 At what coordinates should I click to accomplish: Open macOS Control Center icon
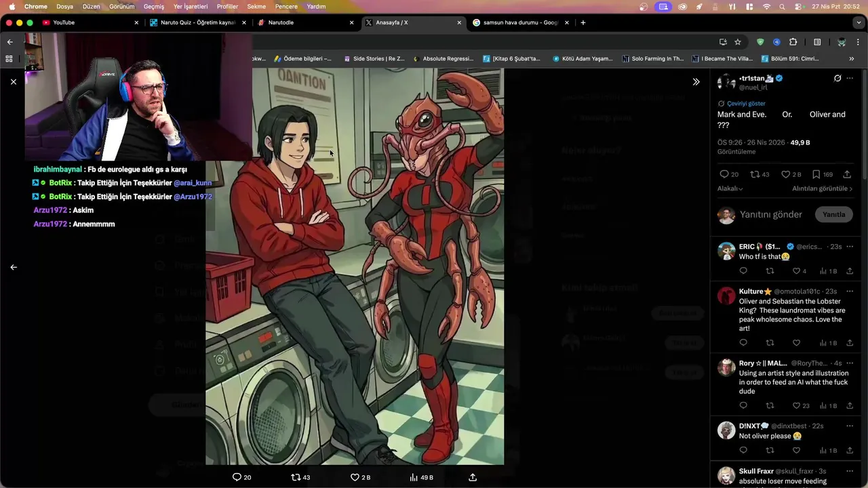click(x=799, y=6)
